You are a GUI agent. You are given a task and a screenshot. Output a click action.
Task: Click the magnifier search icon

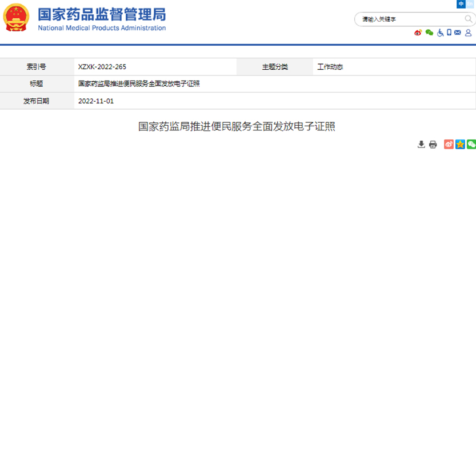coord(468,19)
